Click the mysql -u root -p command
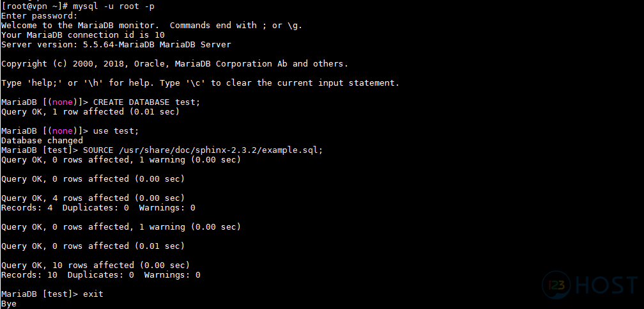 (113, 6)
